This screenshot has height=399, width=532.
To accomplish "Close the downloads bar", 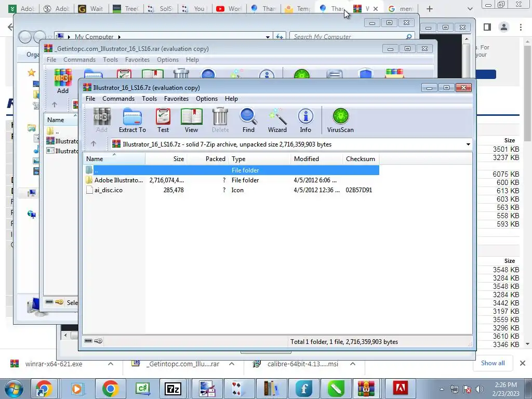I will click(523, 363).
